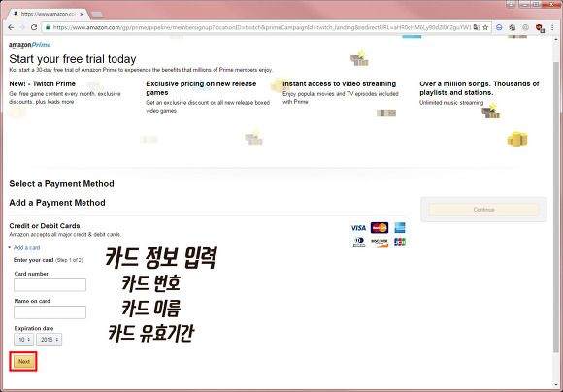The image size is (563, 392).
Task: Click 'Unlimited music streaming' text
Action: [451, 103]
